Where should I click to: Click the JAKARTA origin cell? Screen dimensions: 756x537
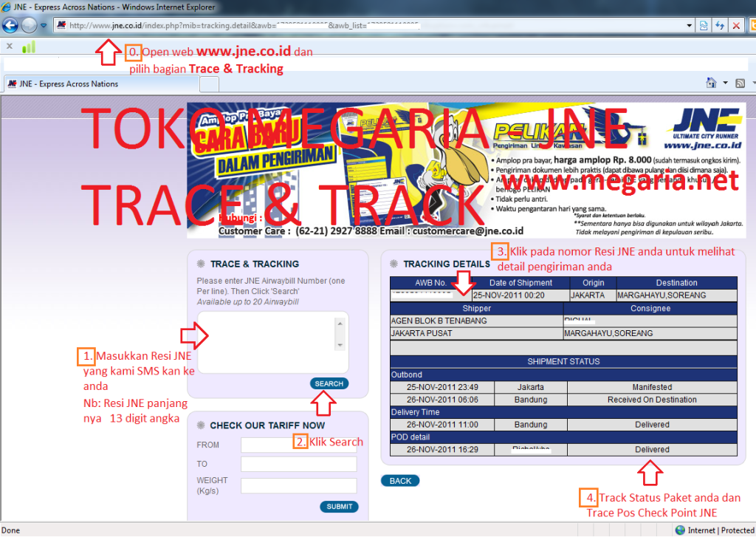[593, 295]
